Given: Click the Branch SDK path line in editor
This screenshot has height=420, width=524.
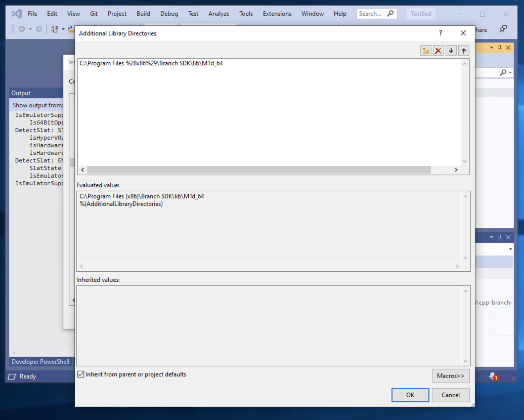Looking at the screenshot, I should [x=151, y=63].
